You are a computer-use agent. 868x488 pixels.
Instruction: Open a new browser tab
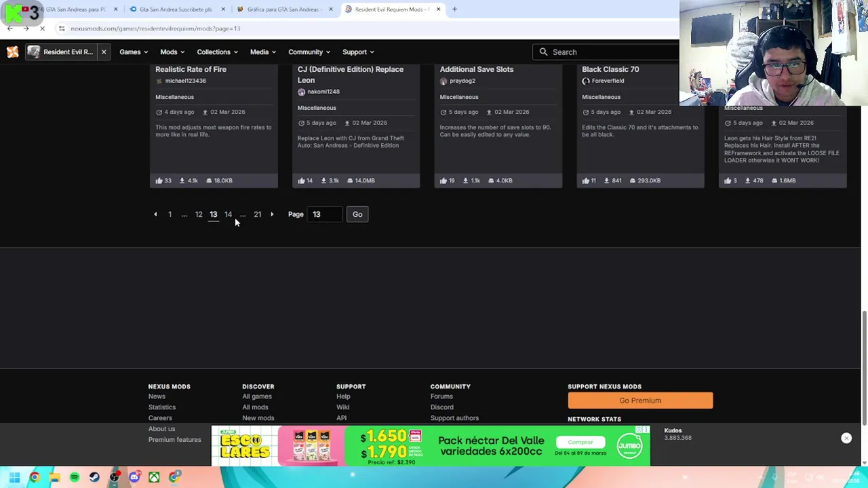coord(454,9)
